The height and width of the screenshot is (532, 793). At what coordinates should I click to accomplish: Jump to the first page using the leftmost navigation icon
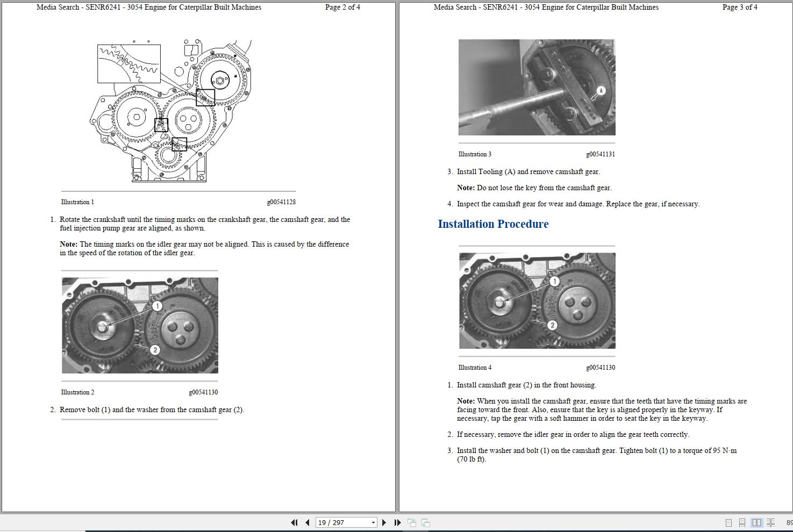pos(295,522)
